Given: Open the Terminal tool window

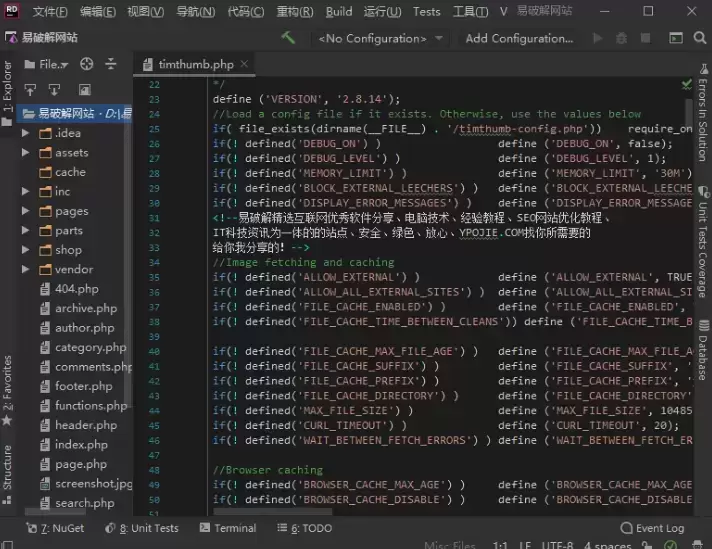Looking at the screenshot, I should point(228,528).
